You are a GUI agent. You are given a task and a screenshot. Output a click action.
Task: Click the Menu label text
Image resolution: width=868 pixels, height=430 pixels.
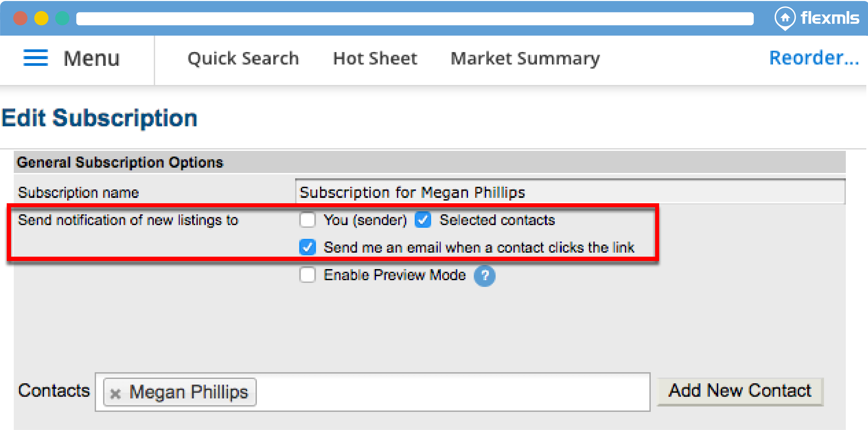(91, 59)
